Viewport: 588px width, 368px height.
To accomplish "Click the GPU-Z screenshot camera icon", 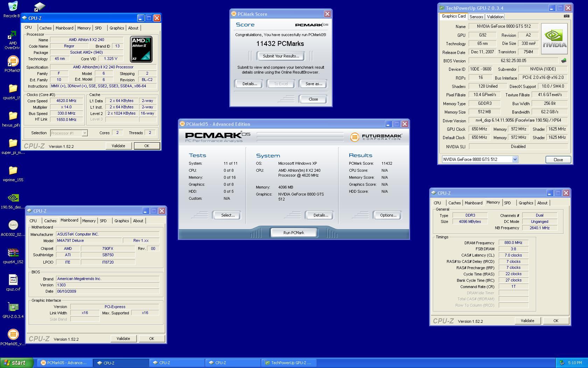I will click(x=566, y=16).
